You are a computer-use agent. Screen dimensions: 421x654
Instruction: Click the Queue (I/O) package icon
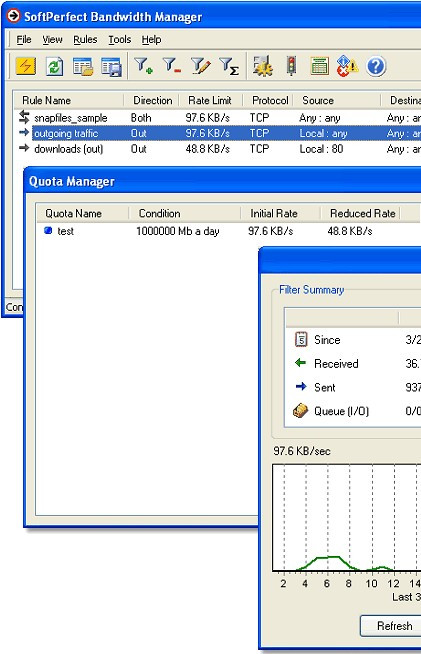pyautogui.click(x=300, y=411)
